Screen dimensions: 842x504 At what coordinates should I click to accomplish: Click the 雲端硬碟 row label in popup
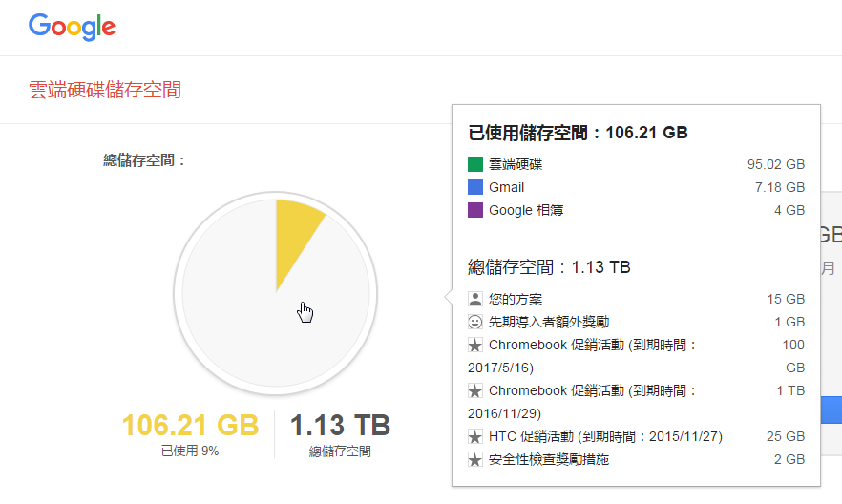(x=516, y=164)
